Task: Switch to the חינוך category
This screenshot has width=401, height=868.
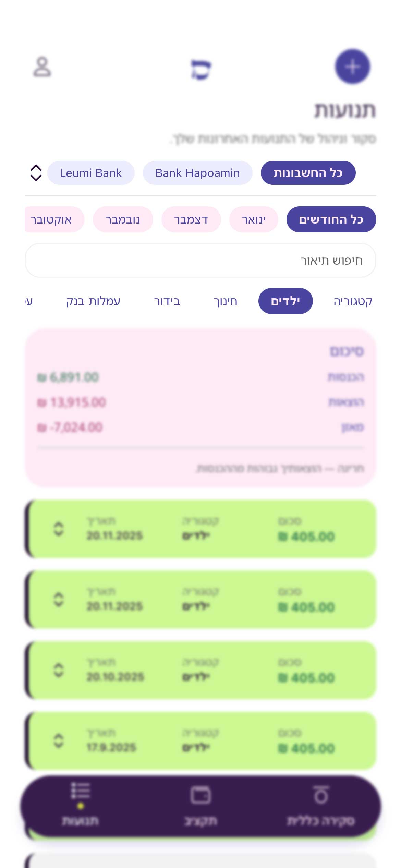Action: 226,301
